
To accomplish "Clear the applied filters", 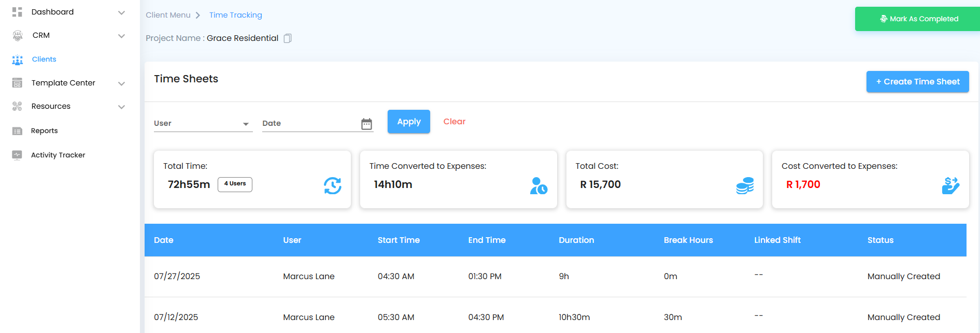I will pyautogui.click(x=454, y=122).
